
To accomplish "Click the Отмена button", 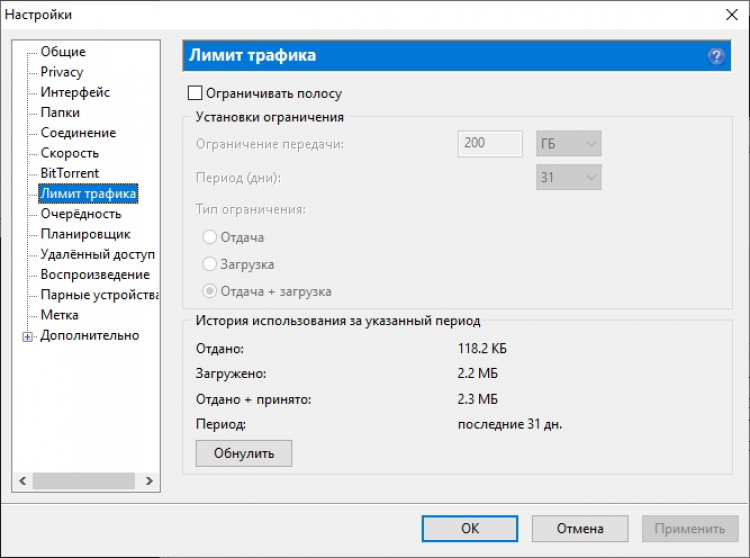I will point(580,528).
